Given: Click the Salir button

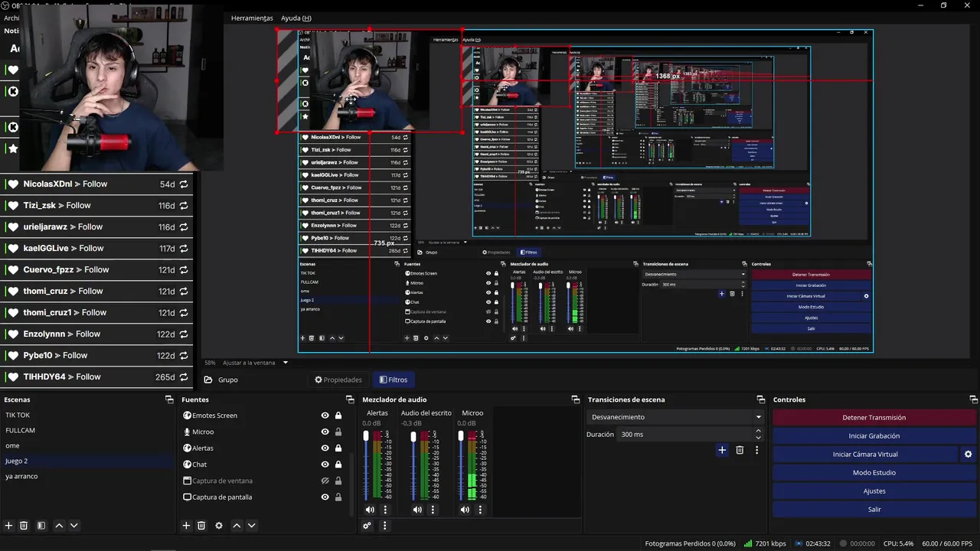Looking at the screenshot, I should coord(874,509).
